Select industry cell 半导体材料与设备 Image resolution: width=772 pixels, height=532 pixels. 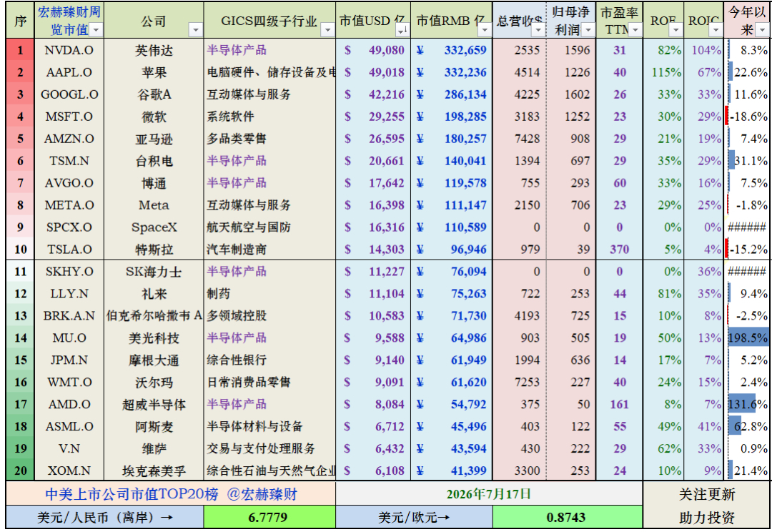point(269,427)
